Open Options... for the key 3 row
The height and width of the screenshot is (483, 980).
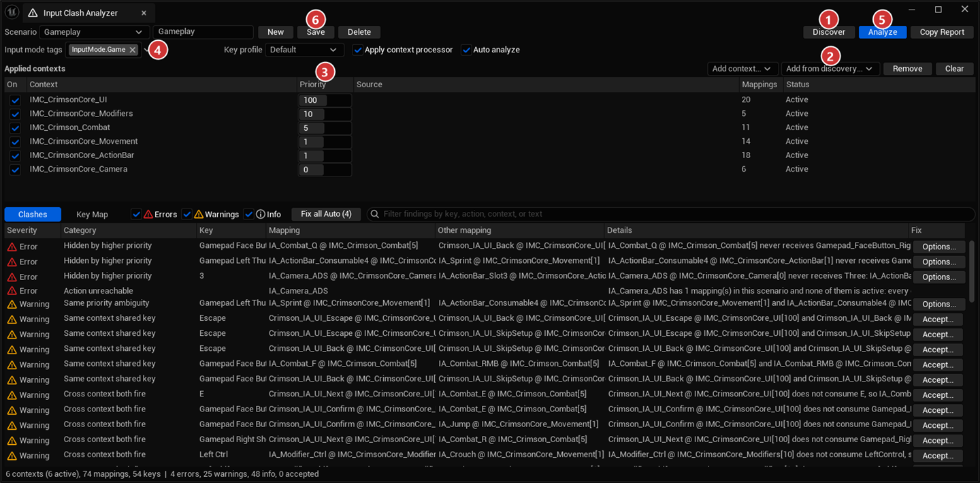point(939,277)
